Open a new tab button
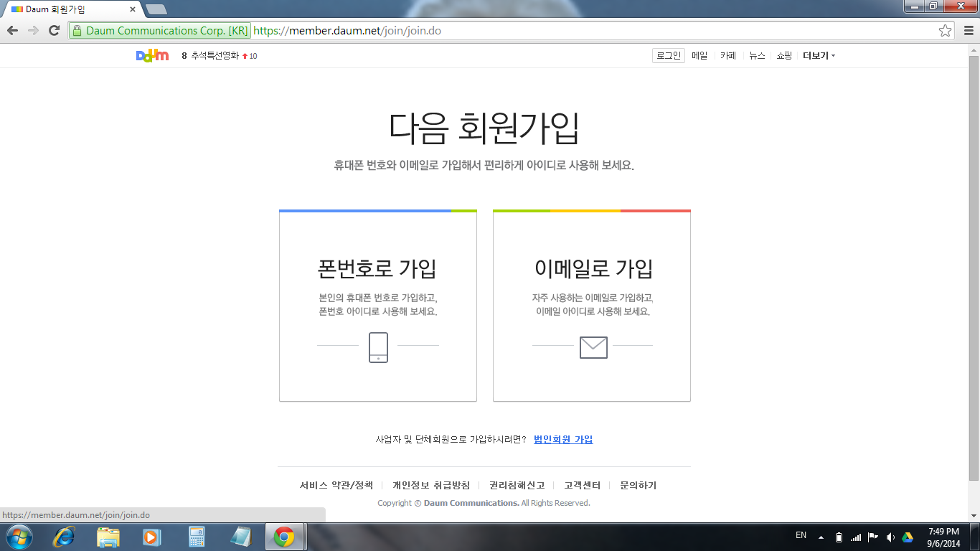 click(156, 9)
